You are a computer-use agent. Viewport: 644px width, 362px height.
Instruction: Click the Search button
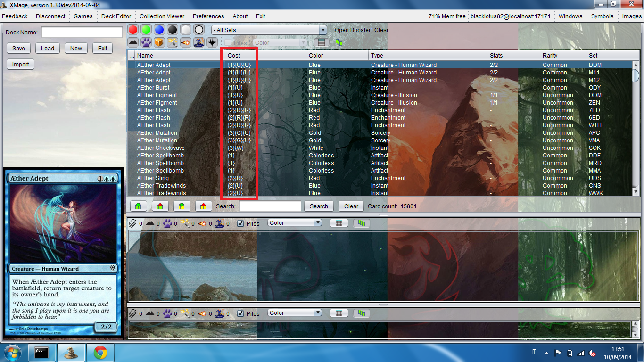point(319,206)
